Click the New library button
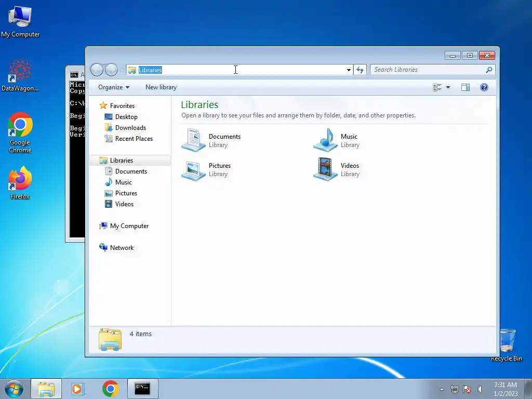532x399 pixels. [161, 87]
